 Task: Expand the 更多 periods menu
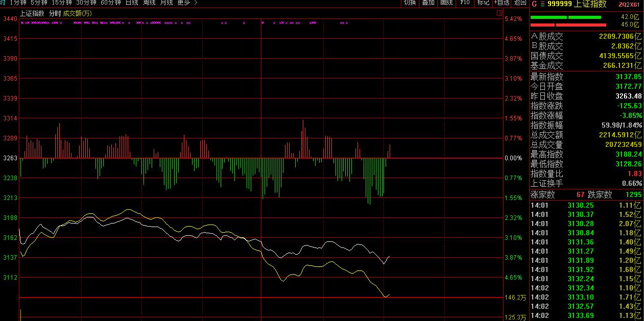pyautogui.click(x=184, y=3)
